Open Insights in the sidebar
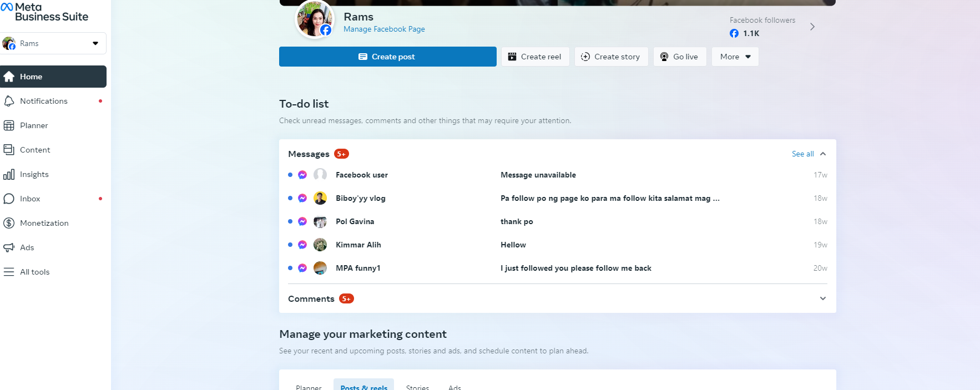 point(53,174)
